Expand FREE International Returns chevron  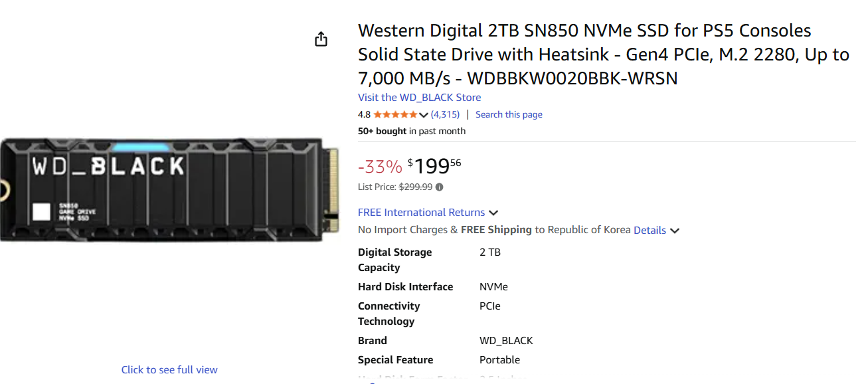(x=493, y=213)
